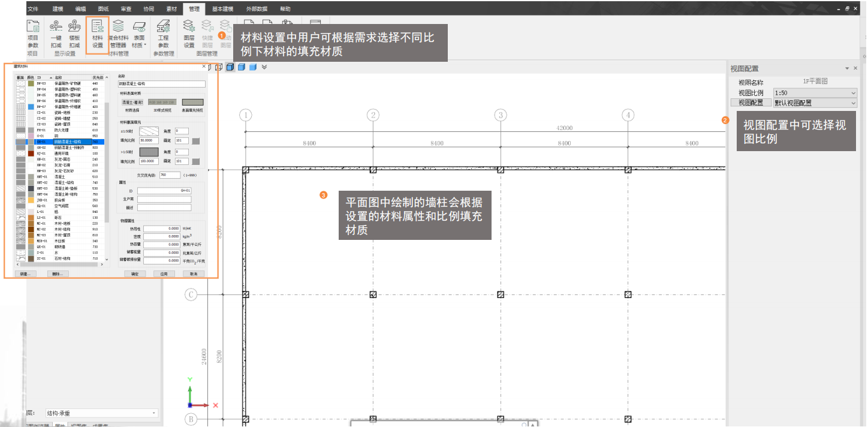The height and width of the screenshot is (427, 868).
Task: Click the 快捷图层 ribbon icon
Action: 207,34
